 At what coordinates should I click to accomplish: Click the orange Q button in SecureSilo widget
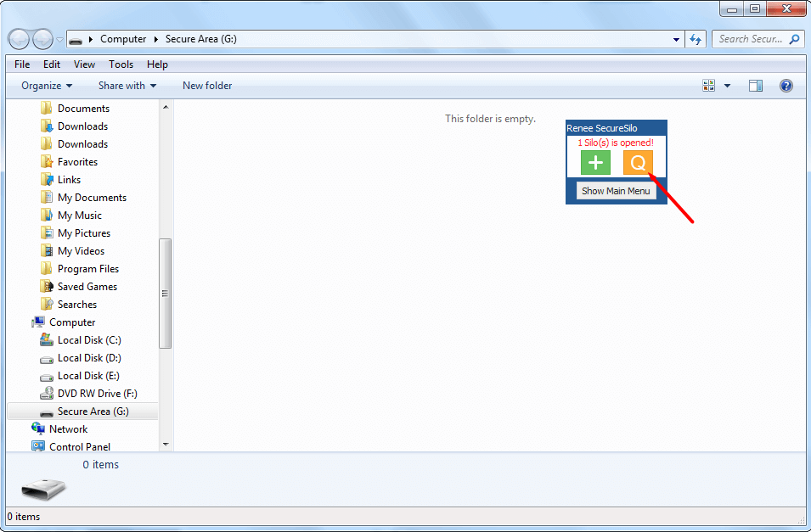(x=638, y=162)
